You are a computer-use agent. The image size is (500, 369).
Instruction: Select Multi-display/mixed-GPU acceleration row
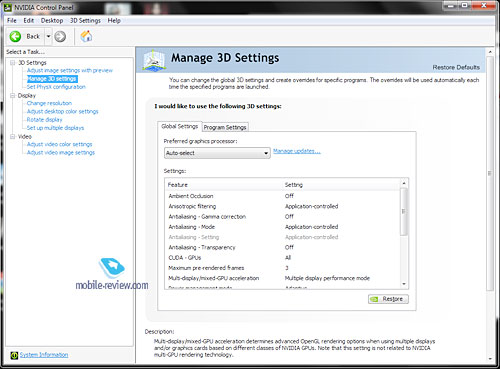[282, 278]
